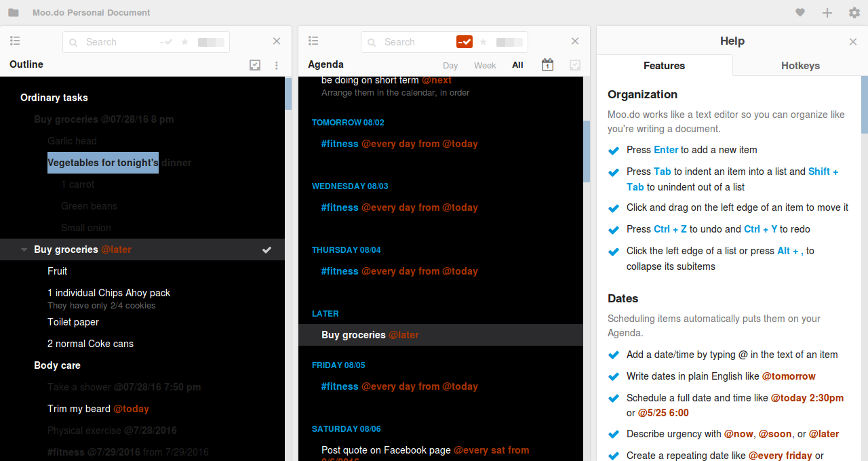Select the Day agenda view
868x461 pixels.
(450, 66)
